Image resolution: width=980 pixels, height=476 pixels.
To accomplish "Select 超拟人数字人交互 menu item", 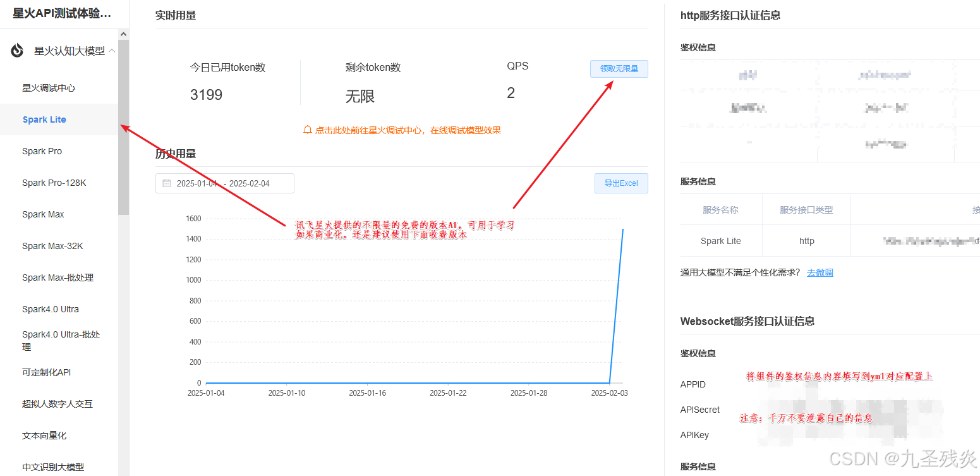I will (57, 404).
